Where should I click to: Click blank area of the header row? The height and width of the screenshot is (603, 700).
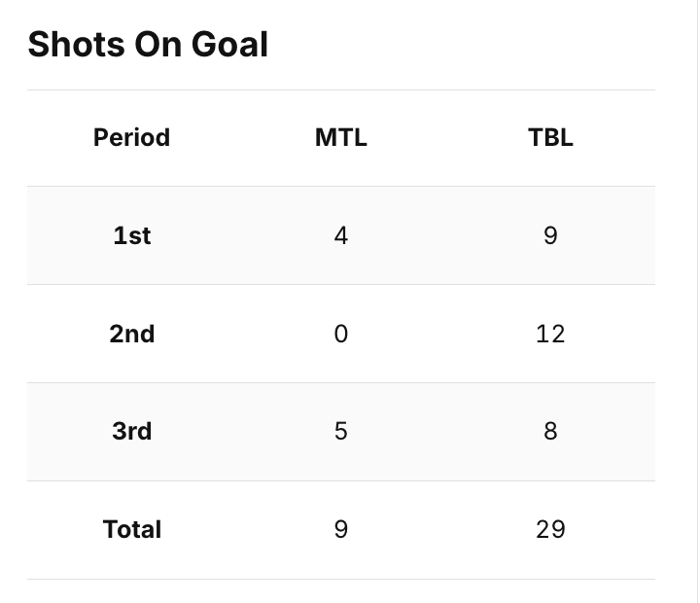click(x=236, y=137)
